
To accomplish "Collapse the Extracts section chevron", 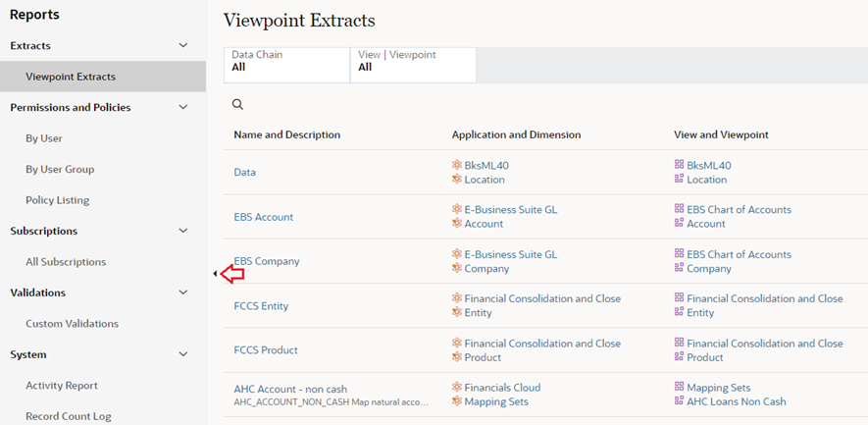I will (x=183, y=45).
